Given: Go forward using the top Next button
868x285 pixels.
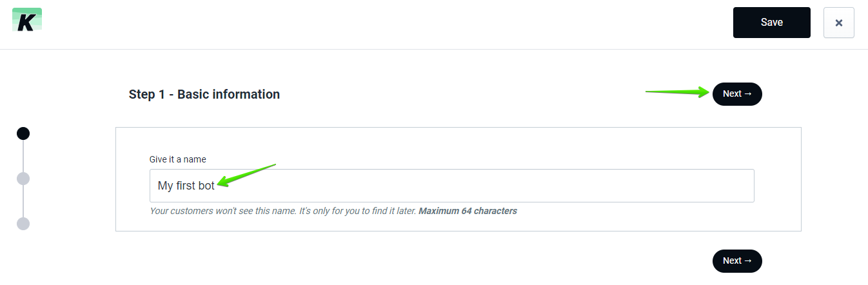Looking at the screenshot, I should click(x=737, y=94).
